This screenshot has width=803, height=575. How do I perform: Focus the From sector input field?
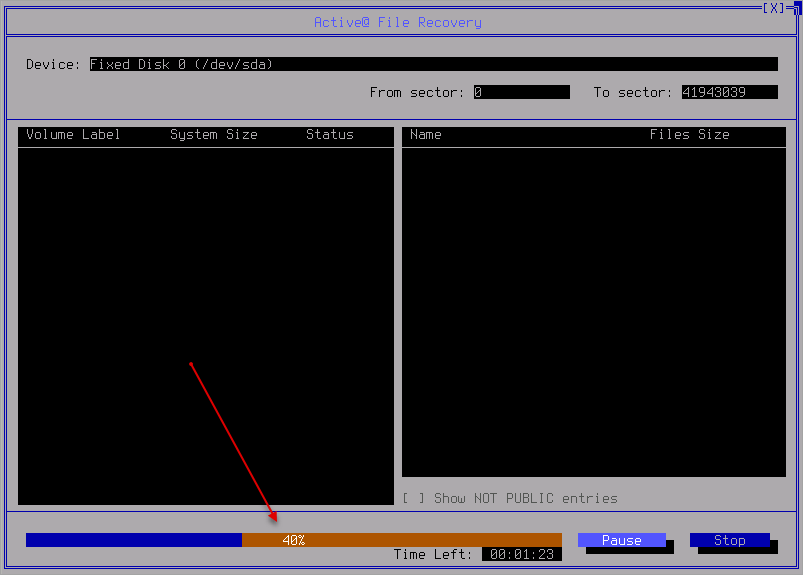(x=521, y=92)
